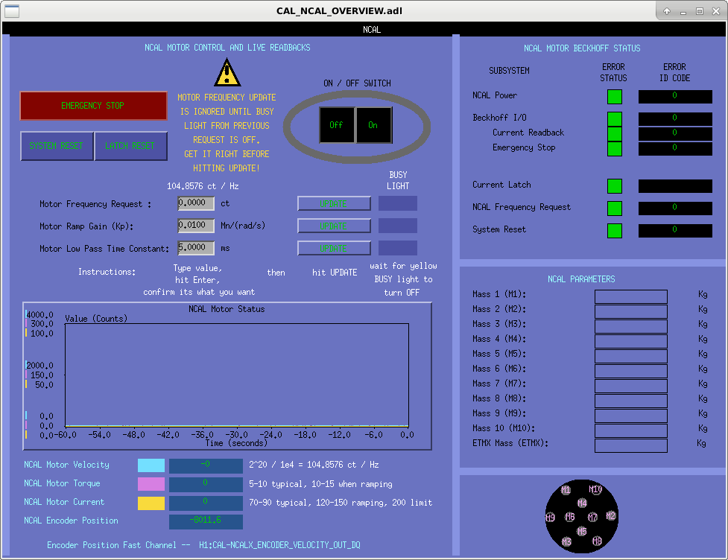The image size is (728, 560).
Task: Click the NCAL Motor Torque readback value
Action: pos(206,484)
